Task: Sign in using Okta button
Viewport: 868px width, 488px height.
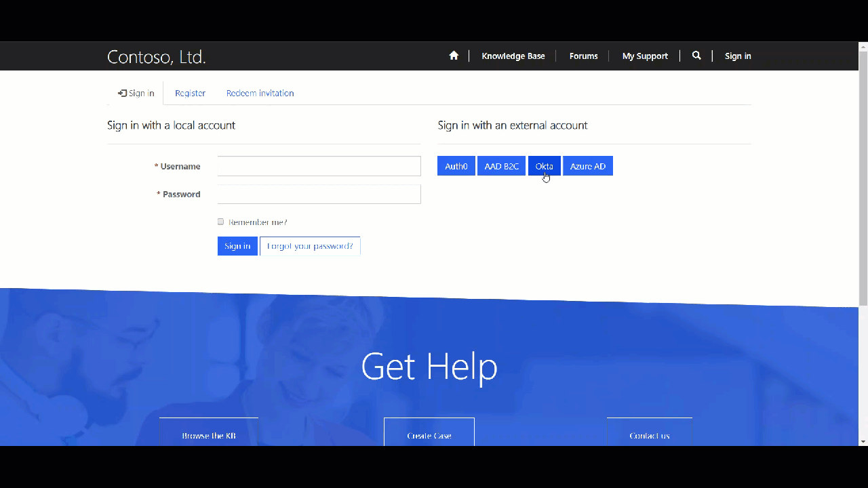Action: (544, 166)
